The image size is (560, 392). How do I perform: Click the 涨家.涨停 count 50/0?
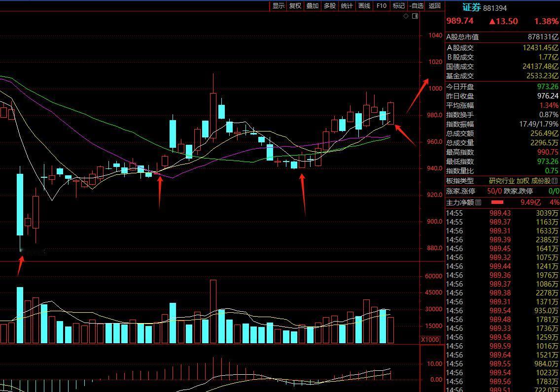tap(494, 191)
